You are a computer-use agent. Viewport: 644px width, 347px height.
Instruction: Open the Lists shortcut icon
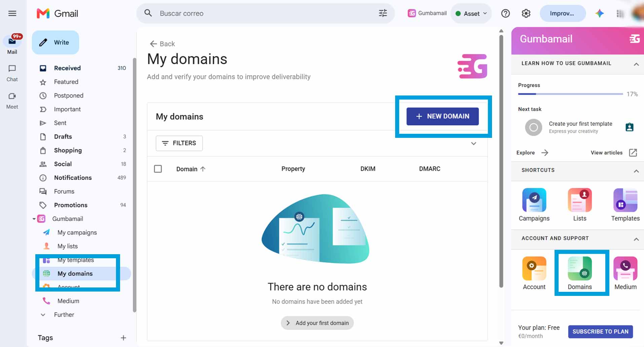(580, 200)
